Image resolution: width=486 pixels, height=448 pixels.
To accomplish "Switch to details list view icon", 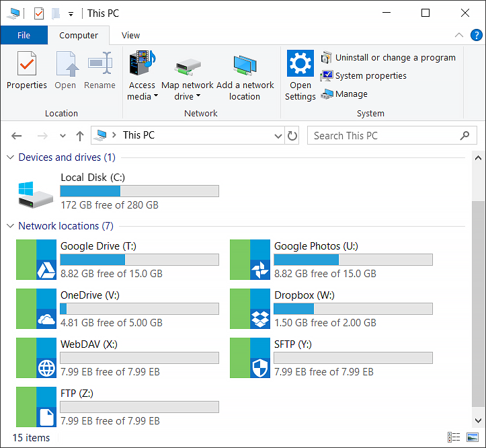I will tap(454, 437).
